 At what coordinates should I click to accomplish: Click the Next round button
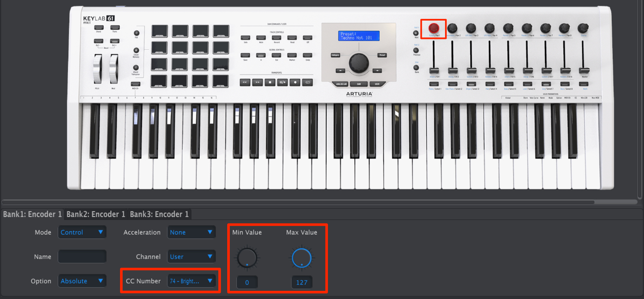416,33
